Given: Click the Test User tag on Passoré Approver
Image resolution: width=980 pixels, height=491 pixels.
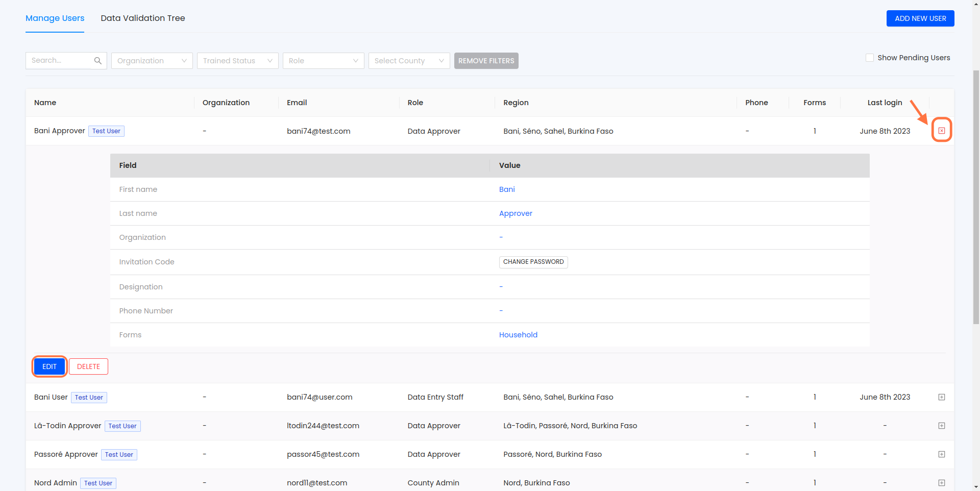Looking at the screenshot, I should [x=119, y=455].
